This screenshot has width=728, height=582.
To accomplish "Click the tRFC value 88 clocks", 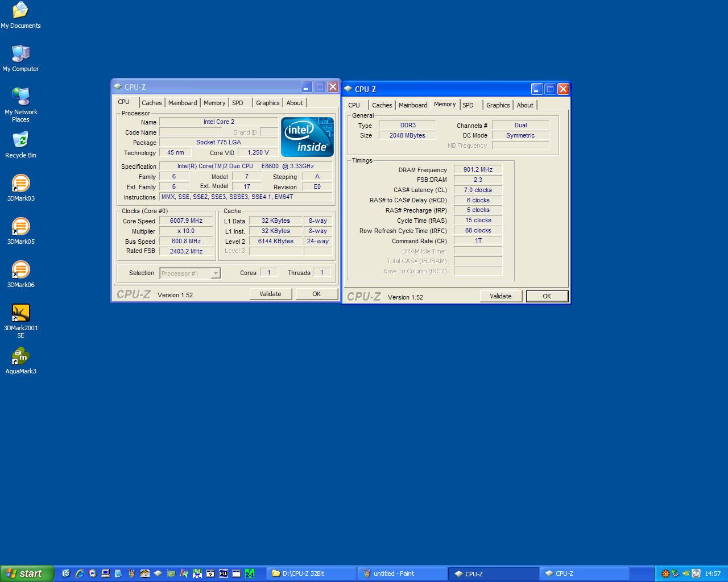I will 478,230.
